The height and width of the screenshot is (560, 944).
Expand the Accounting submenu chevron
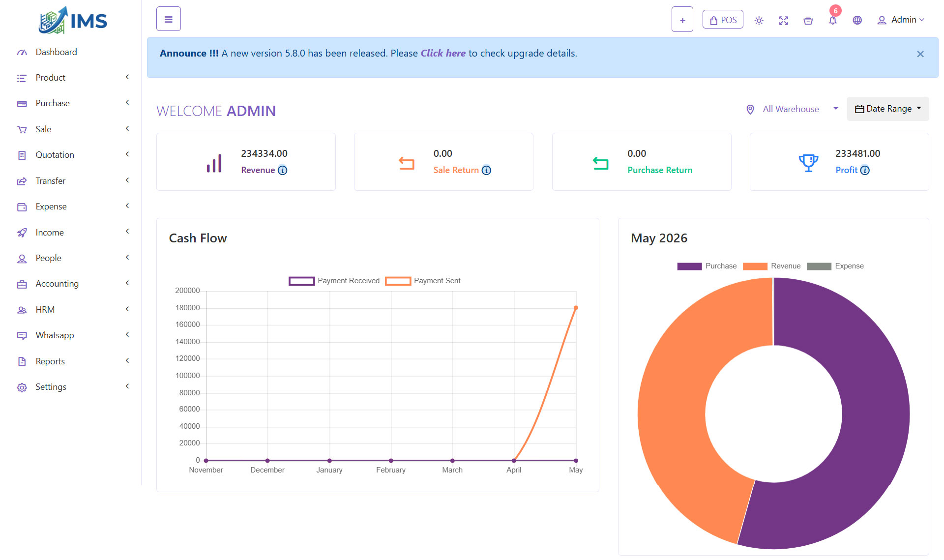click(x=127, y=283)
